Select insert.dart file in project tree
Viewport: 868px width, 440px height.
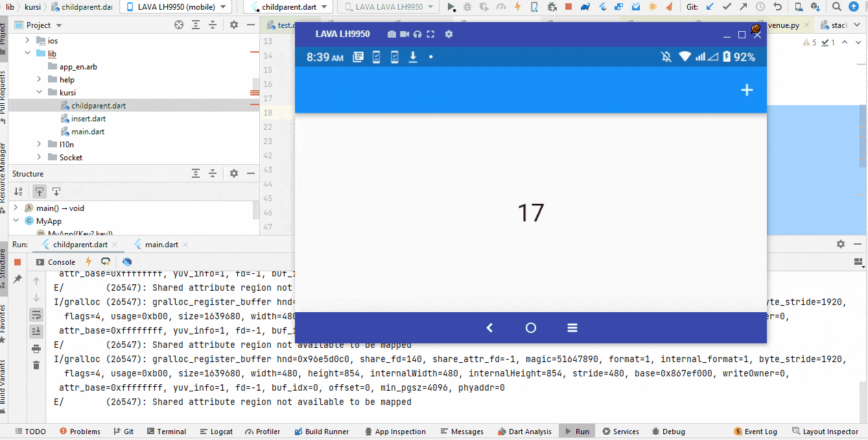pos(88,119)
